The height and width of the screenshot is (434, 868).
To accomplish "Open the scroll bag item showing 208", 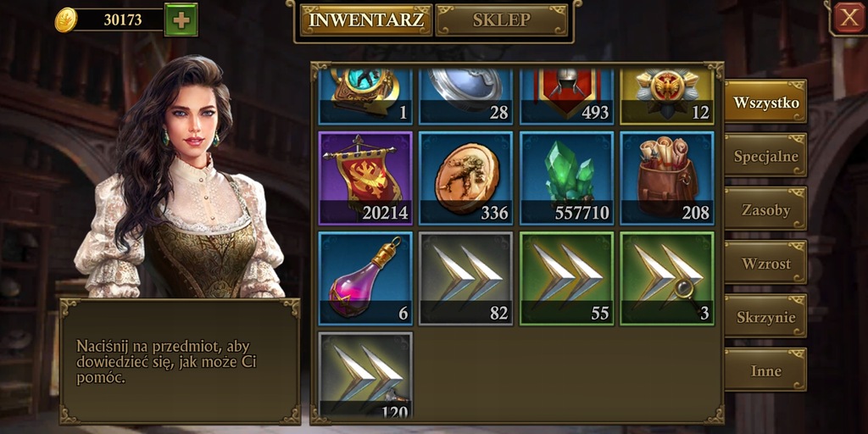I will click(667, 178).
